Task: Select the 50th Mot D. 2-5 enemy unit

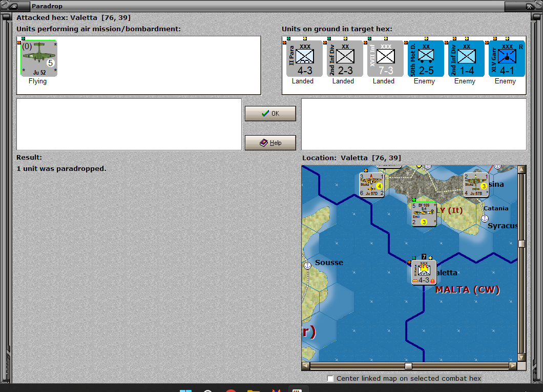Action: 426,58
